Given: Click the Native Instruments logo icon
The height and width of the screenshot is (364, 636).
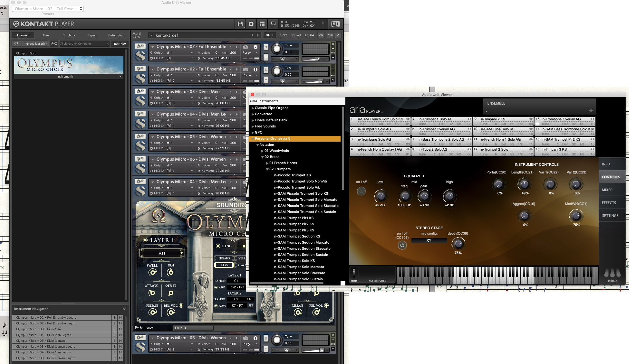Looking at the screenshot, I should 335,24.
